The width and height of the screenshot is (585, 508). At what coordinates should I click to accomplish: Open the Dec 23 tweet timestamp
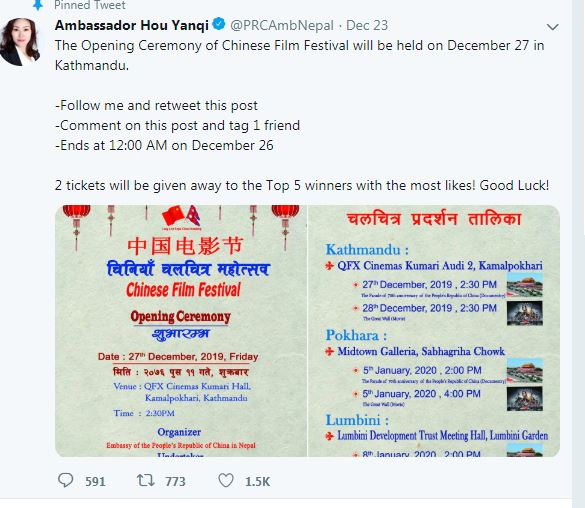367,25
